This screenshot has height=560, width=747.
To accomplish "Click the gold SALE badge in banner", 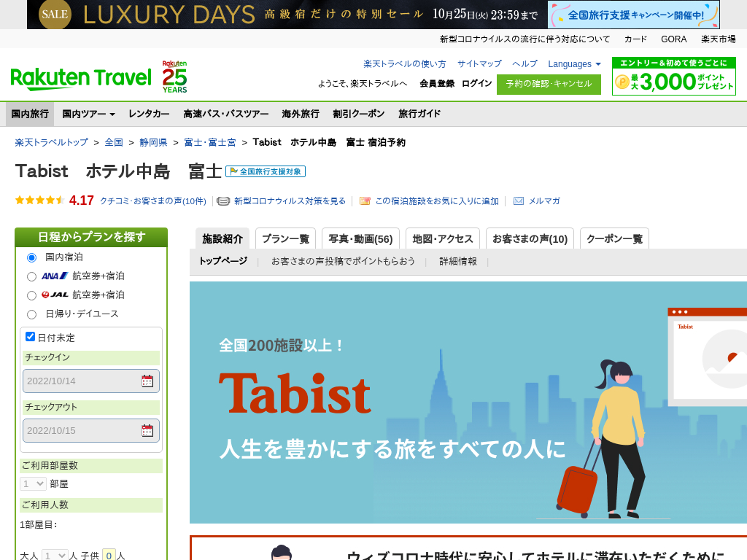I will coord(55,15).
